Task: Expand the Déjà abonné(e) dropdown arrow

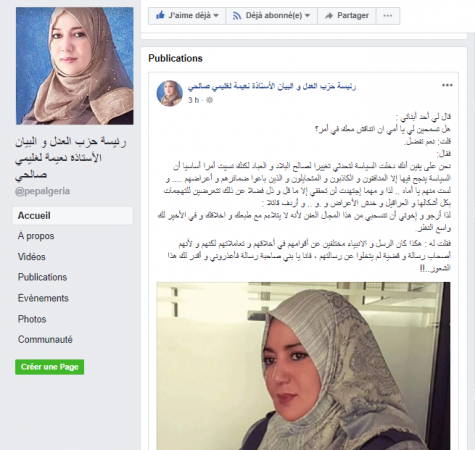Action: click(x=307, y=16)
